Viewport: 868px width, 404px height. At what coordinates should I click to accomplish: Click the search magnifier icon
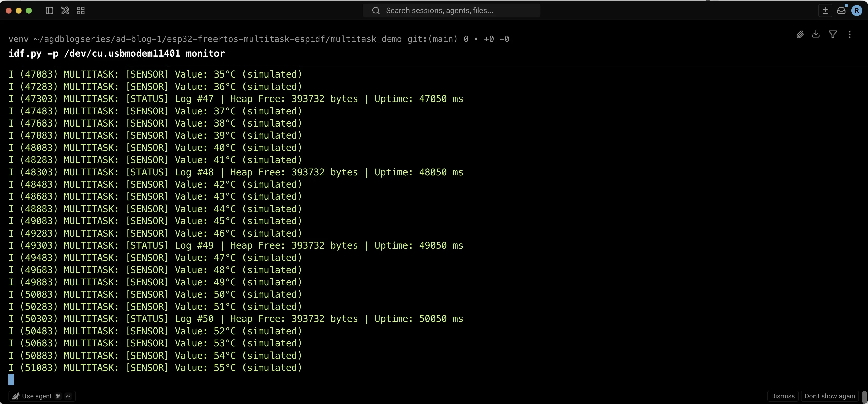[x=376, y=10]
